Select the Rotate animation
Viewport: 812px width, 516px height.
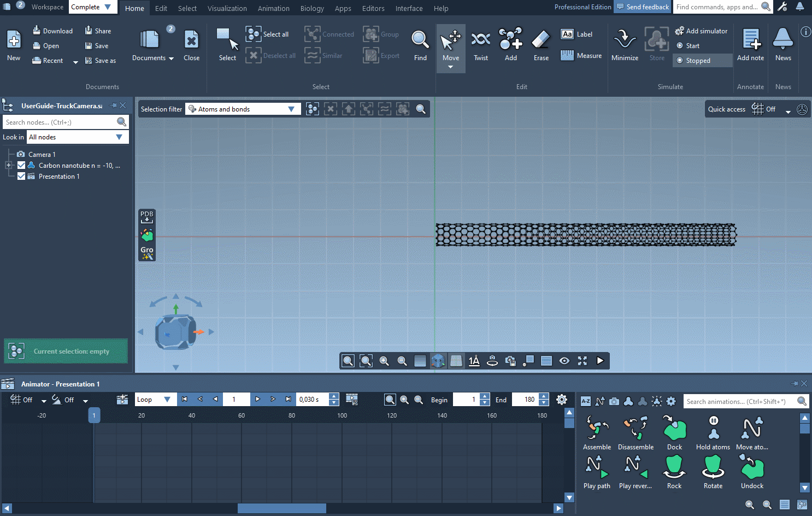pos(713,471)
